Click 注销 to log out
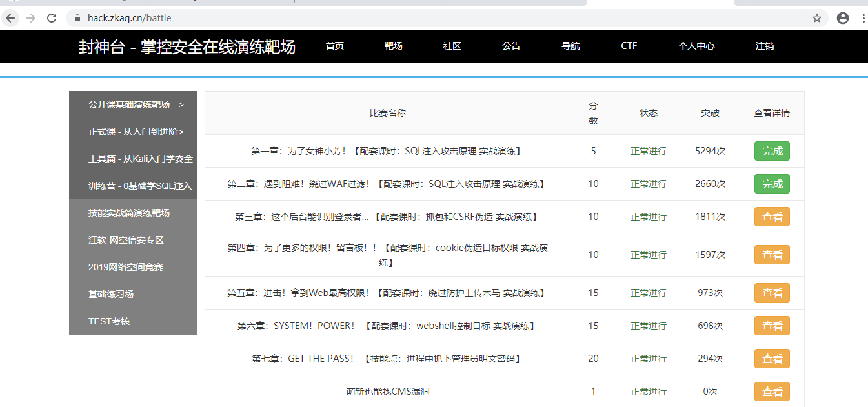This screenshot has width=868, height=407. pyautogui.click(x=765, y=46)
